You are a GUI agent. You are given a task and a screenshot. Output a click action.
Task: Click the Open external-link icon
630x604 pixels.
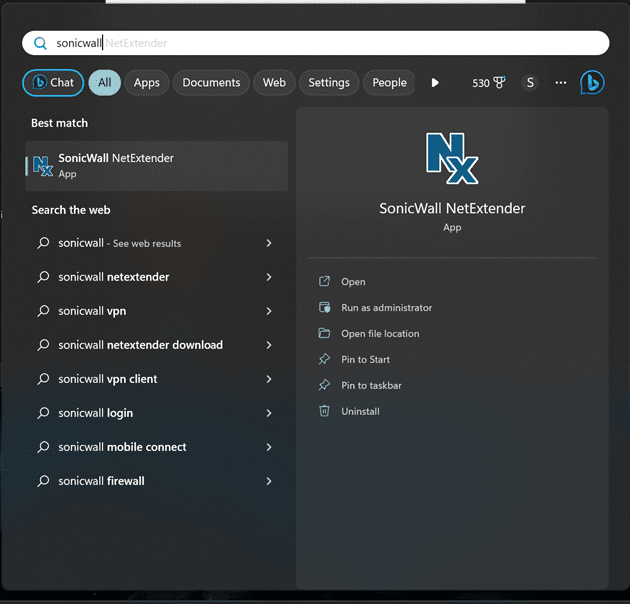[324, 281]
